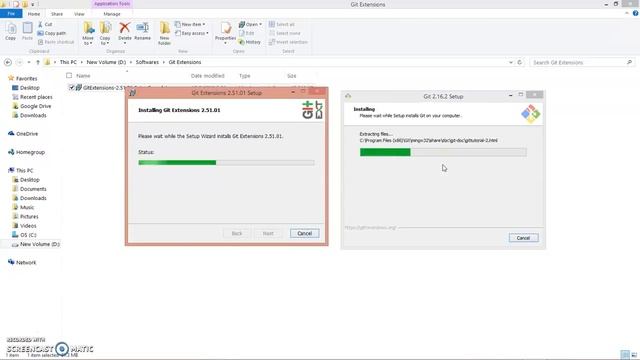640x360 pixels.
Task: Click the disabled Next button in Git Extensions setup
Action: [x=268, y=233]
